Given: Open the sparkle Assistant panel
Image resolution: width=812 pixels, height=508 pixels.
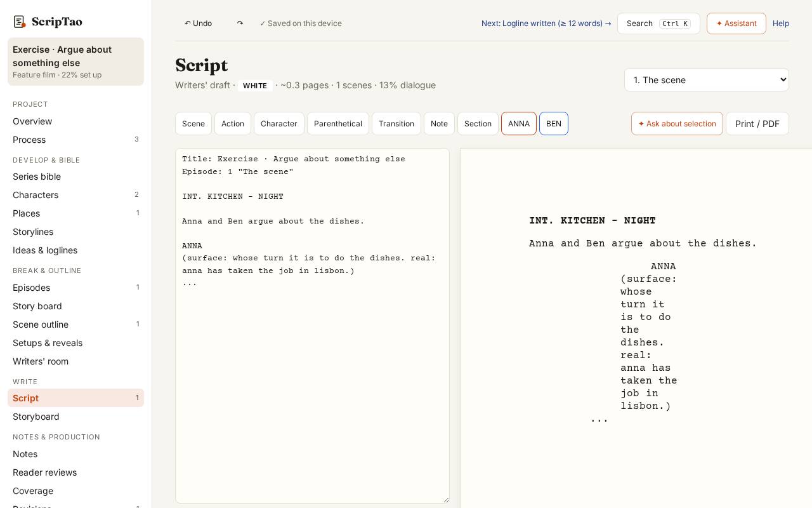Looking at the screenshot, I should click(736, 23).
